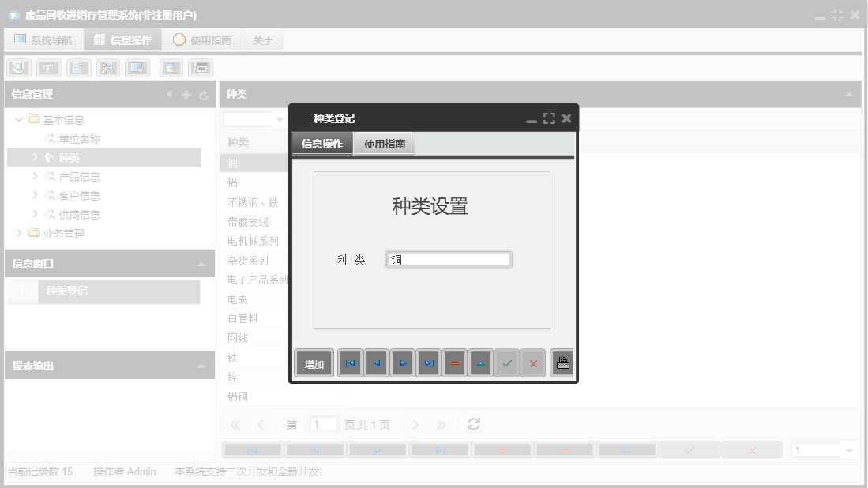Click the next-record blue arrow in the dialog

click(x=402, y=363)
